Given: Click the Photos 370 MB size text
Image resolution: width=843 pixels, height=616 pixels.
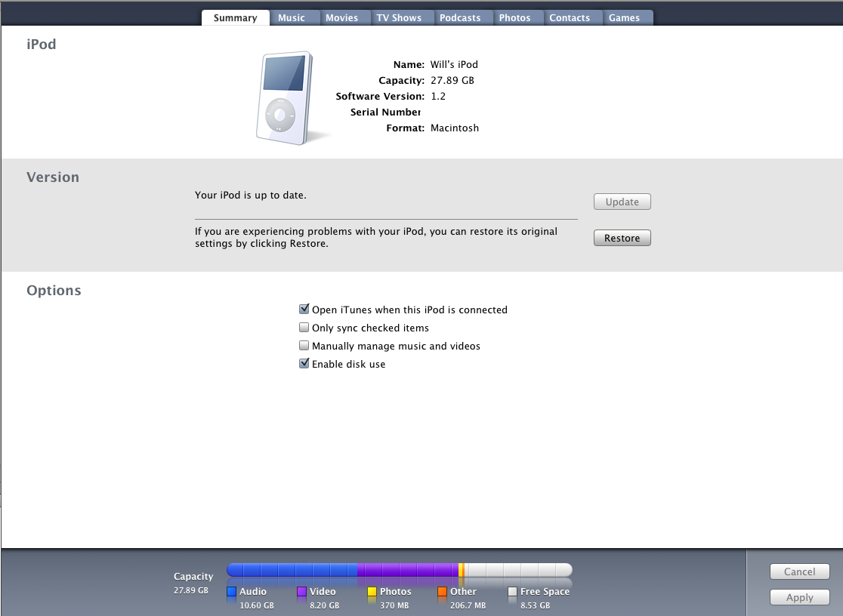Looking at the screenshot, I should click(394, 605).
